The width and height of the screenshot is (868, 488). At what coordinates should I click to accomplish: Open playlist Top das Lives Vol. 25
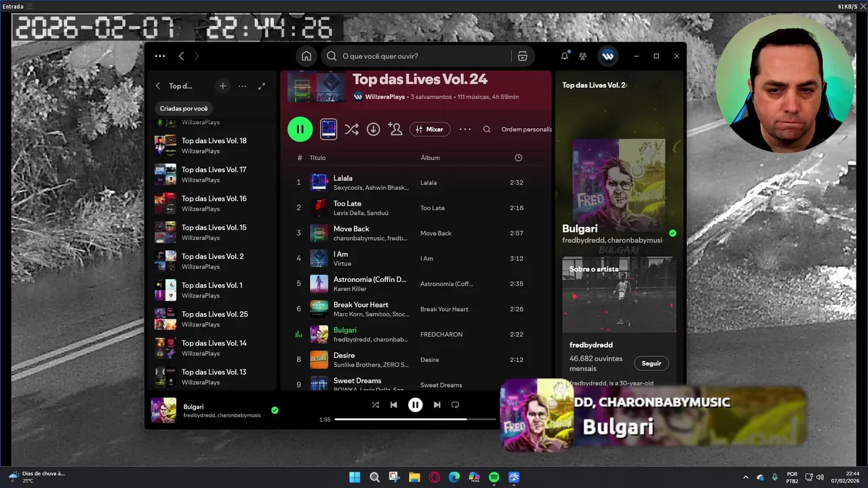pyautogui.click(x=212, y=319)
